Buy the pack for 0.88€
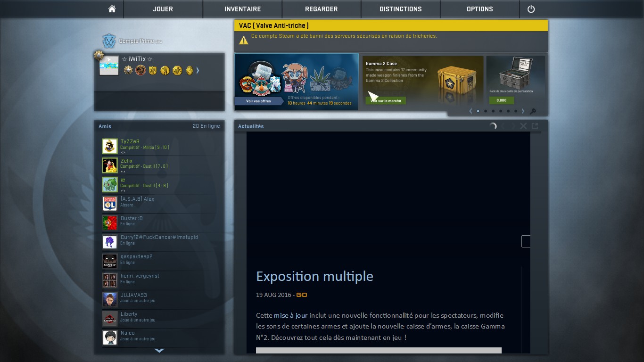This screenshot has width=644, height=362. point(501,100)
